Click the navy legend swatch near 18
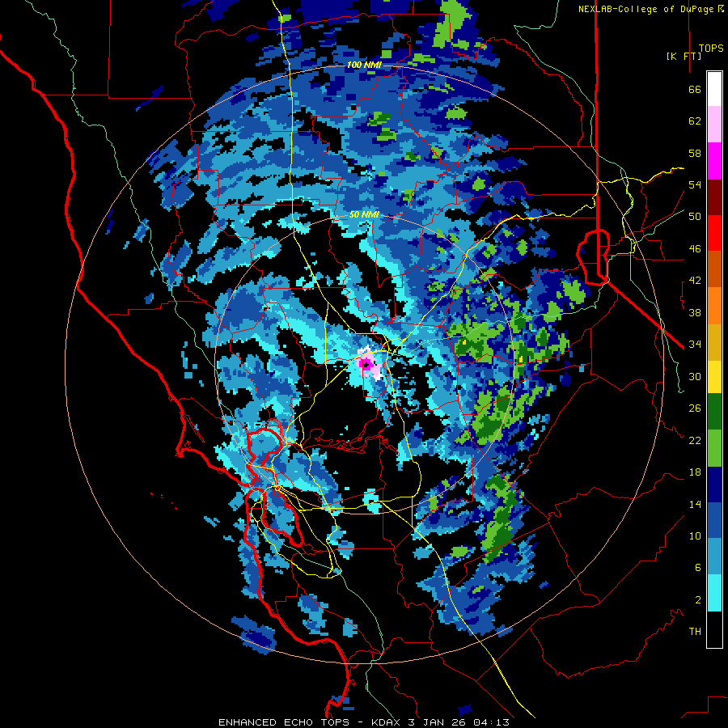The height and width of the screenshot is (728, 728). [x=714, y=485]
